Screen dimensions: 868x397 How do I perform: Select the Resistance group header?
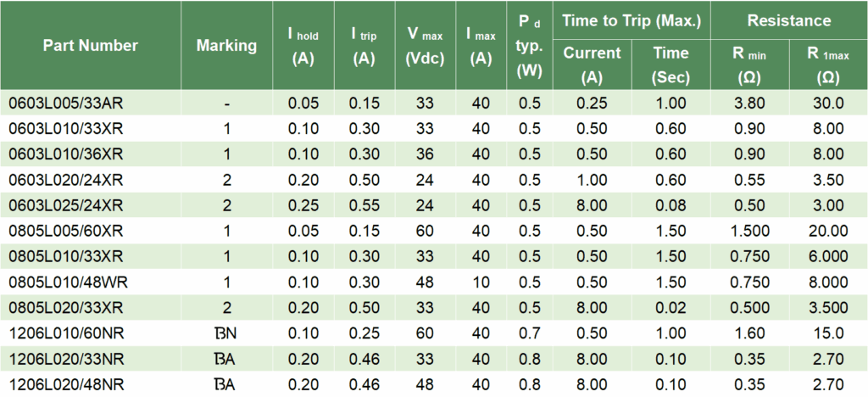788,20
